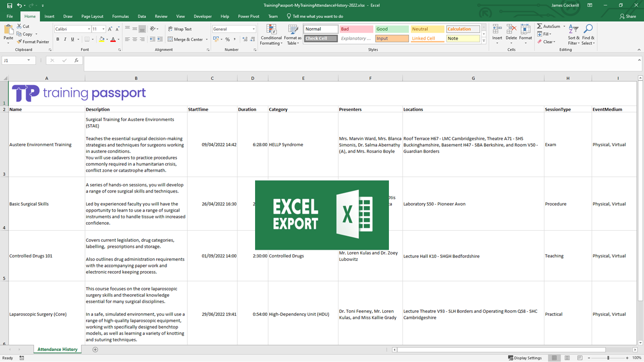Open Format as Table gallery
The height and width of the screenshot is (362, 644).
coord(292,35)
